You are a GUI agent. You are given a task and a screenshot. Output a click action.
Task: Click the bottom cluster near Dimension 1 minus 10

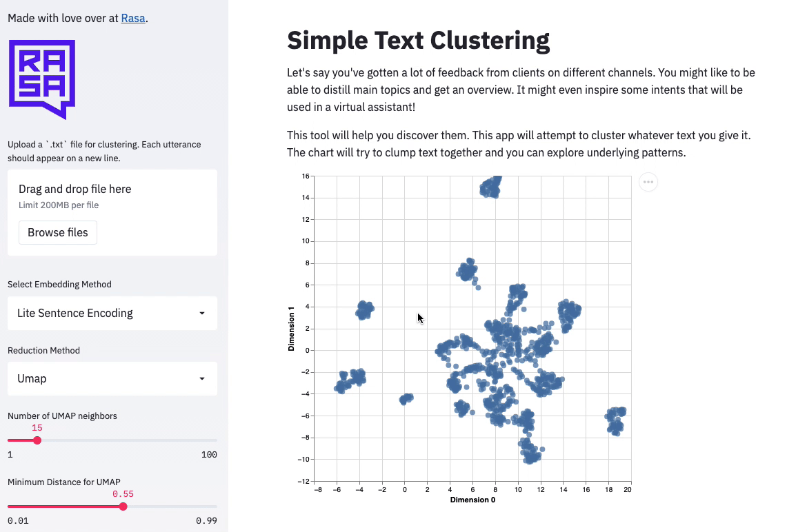point(530,452)
